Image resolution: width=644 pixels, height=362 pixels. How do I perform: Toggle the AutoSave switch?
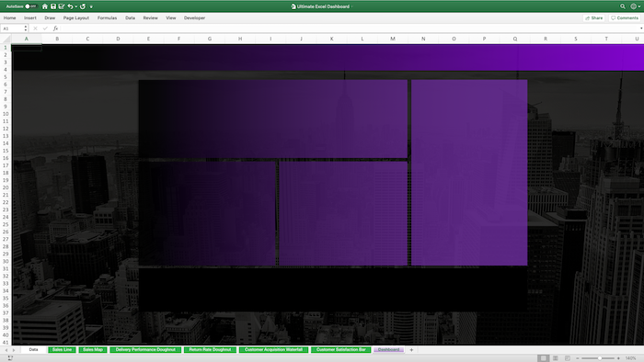point(30,6)
